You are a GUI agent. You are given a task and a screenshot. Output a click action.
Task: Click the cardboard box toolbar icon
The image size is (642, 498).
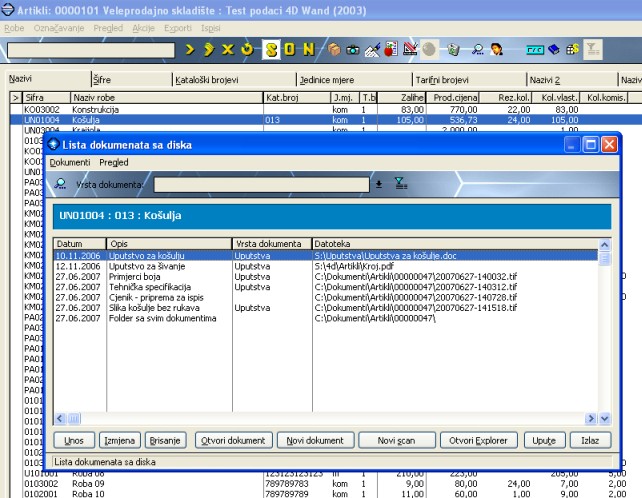(334, 50)
